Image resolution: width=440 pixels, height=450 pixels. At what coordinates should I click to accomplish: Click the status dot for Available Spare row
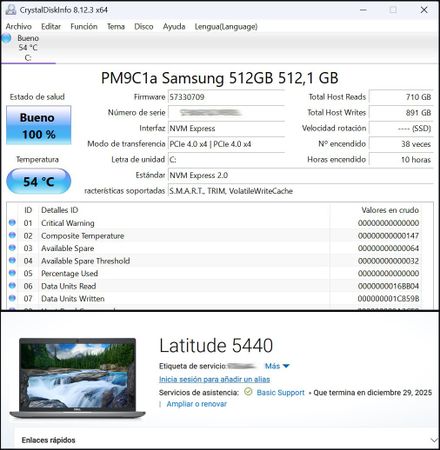[12, 248]
